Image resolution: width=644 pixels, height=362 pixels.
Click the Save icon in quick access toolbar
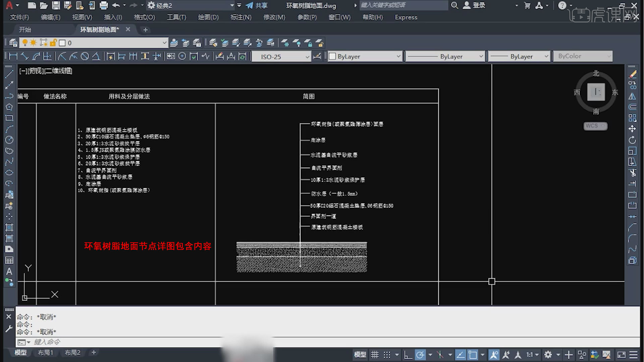coord(56,5)
